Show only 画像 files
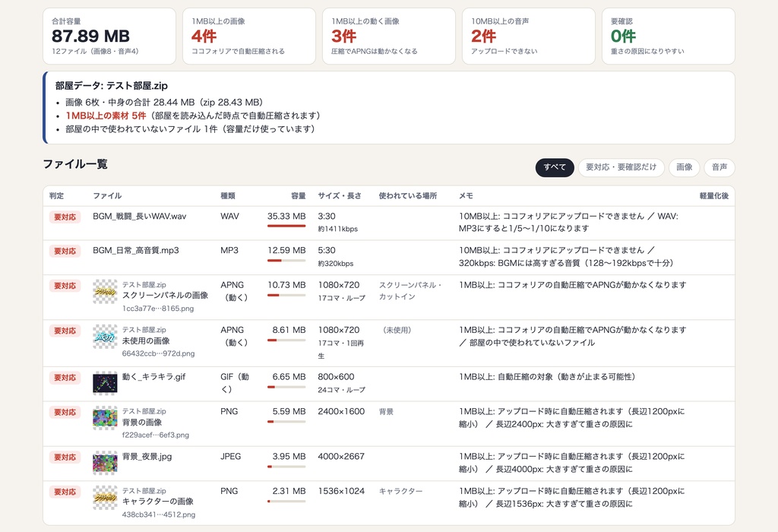This screenshot has width=778, height=532. pyautogui.click(x=685, y=167)
